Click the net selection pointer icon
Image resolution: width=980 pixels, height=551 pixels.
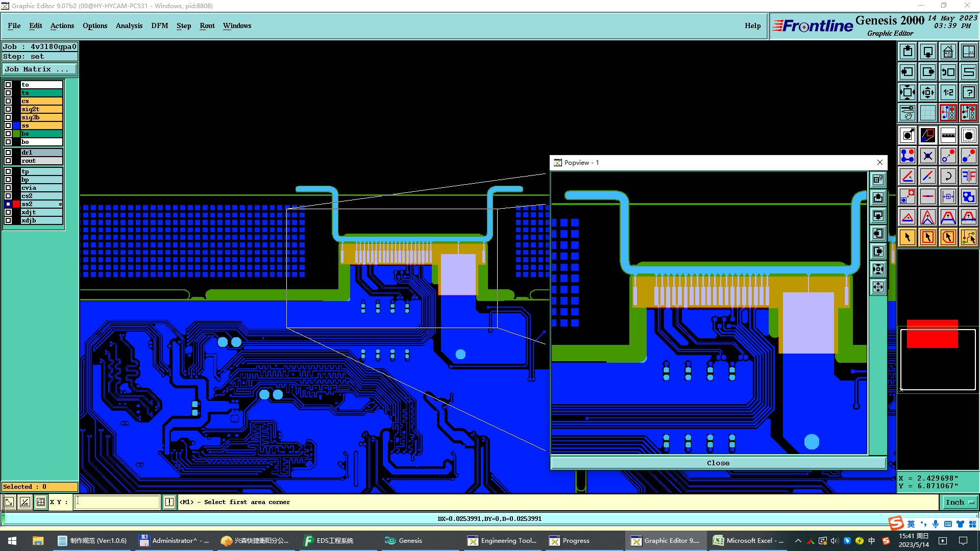click(968, 237)
